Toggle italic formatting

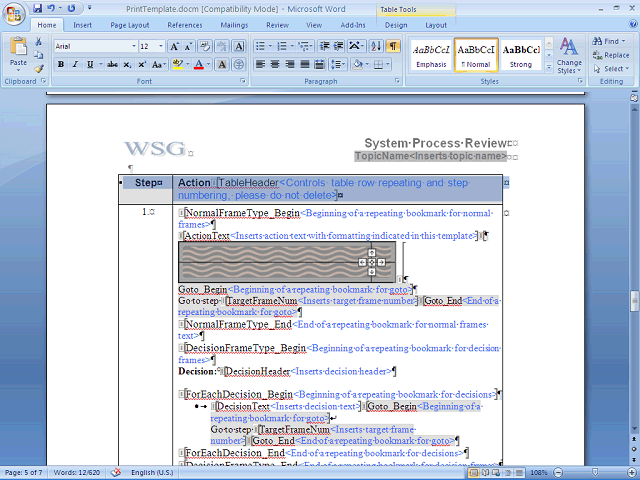click(75, 64)
